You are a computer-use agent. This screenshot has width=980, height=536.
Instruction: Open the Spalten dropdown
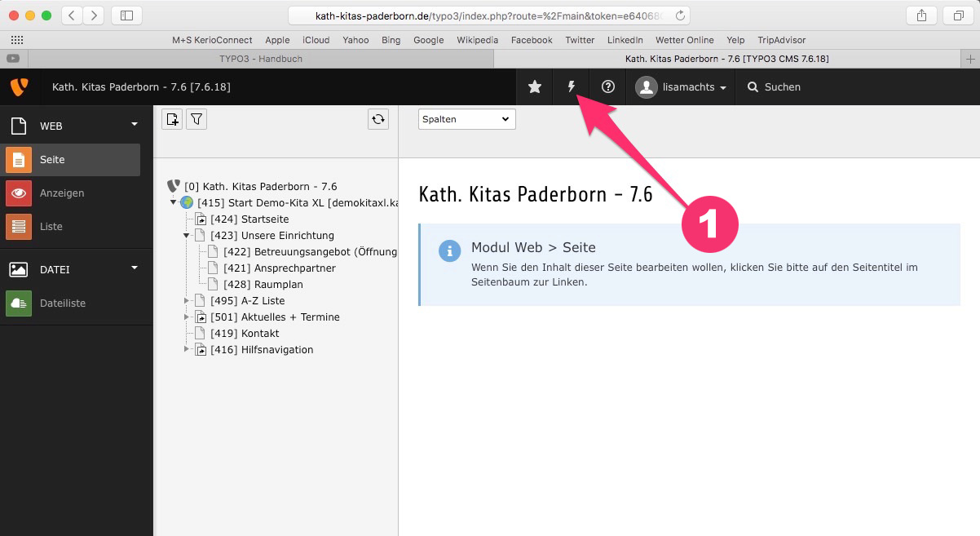pos(467,119)
